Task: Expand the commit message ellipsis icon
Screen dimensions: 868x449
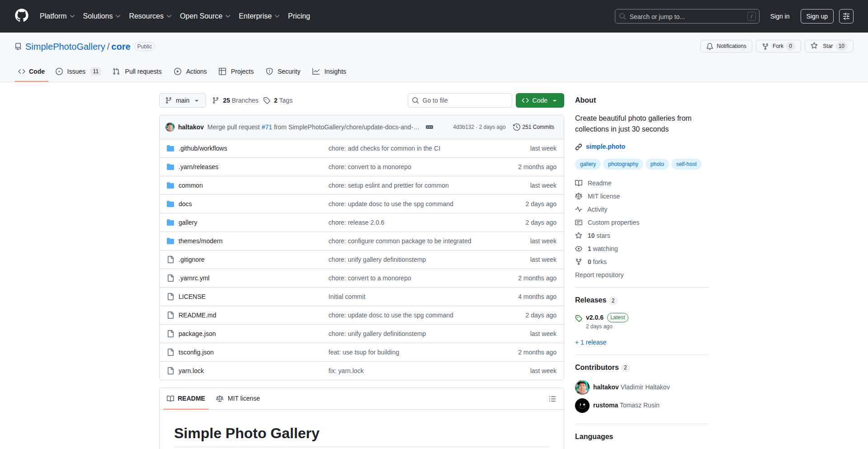Action: tap(429, 127)
